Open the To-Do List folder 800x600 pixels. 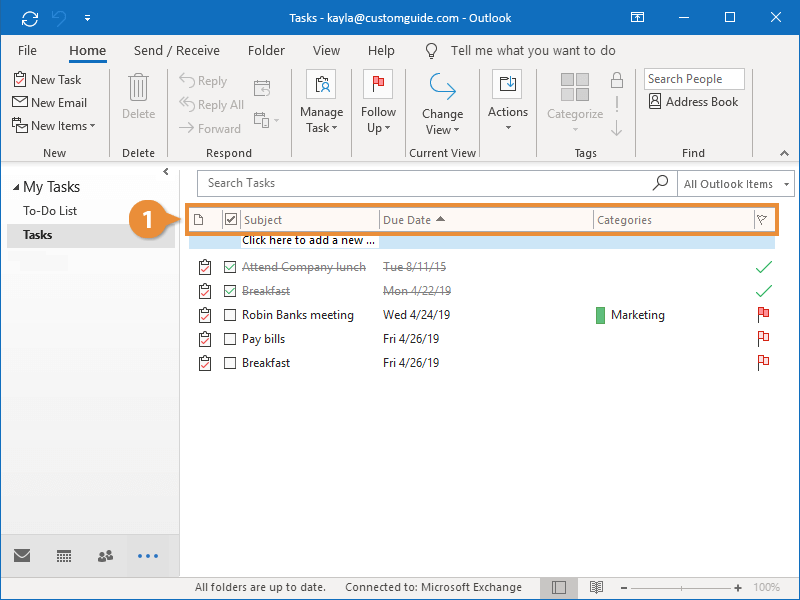coord(49,211)
